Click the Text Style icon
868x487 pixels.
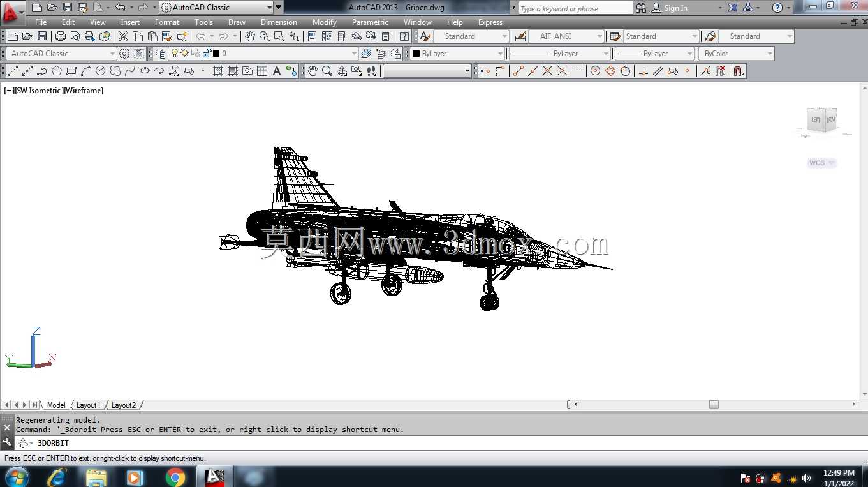click(x=425, y=36)
